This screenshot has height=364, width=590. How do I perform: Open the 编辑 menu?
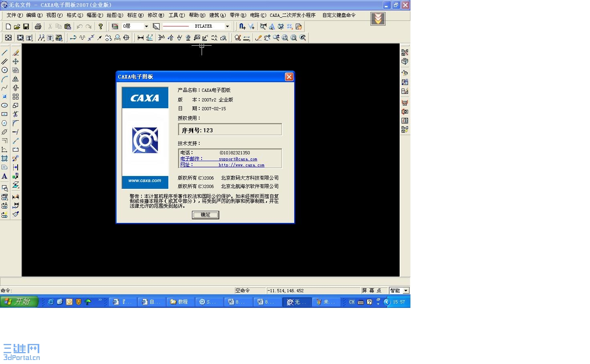click(x=34, y=15)
